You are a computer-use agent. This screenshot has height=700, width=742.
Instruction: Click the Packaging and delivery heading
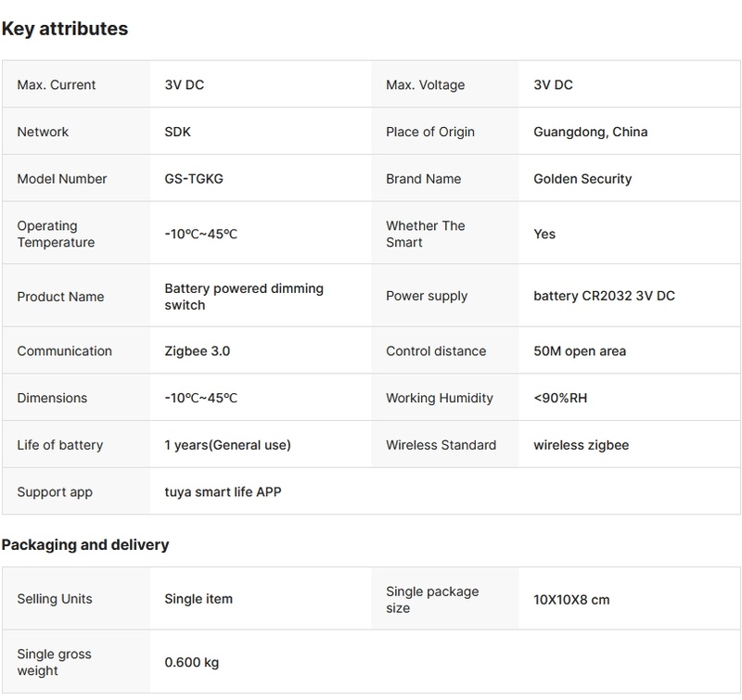tap(85, 545)
